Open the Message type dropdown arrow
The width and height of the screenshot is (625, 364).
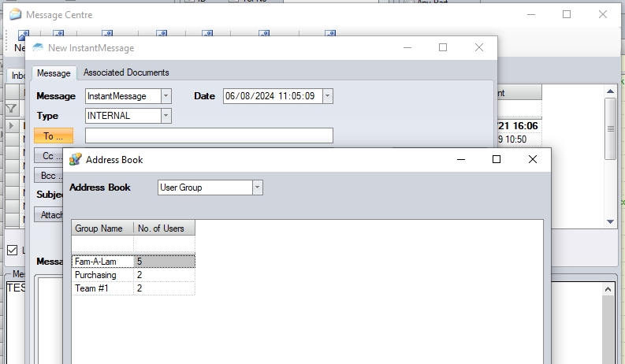pyautogui.click(x=166, y=96)
